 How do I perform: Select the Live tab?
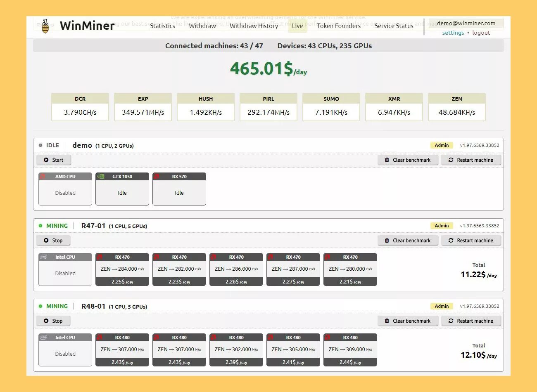pyautogui.click(x=297, y=26)
